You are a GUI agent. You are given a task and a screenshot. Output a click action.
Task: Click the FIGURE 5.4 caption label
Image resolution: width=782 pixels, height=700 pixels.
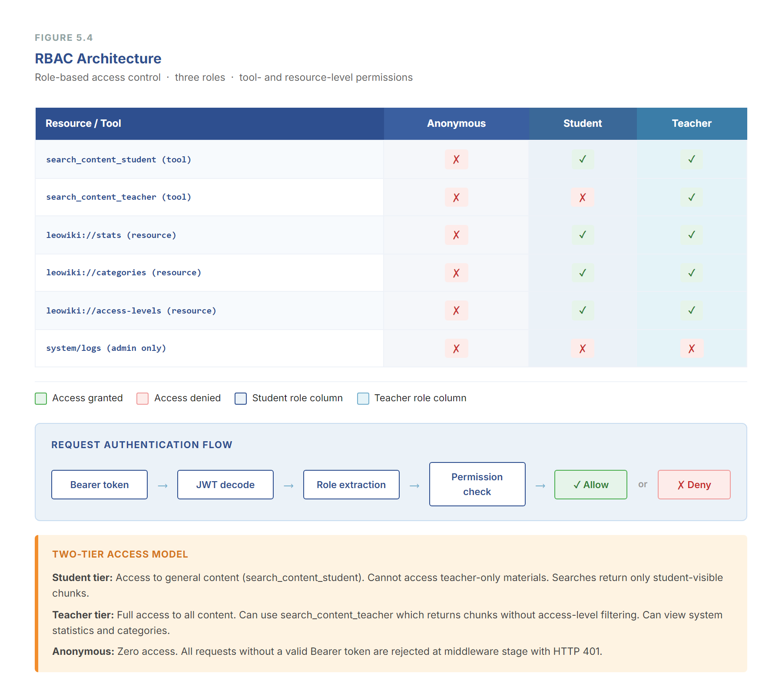point(64,38)
